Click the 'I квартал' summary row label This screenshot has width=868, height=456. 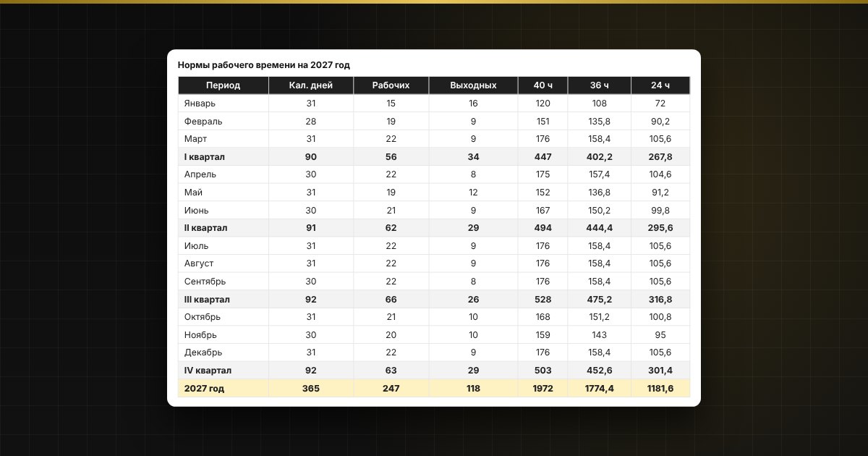point(205,157)
